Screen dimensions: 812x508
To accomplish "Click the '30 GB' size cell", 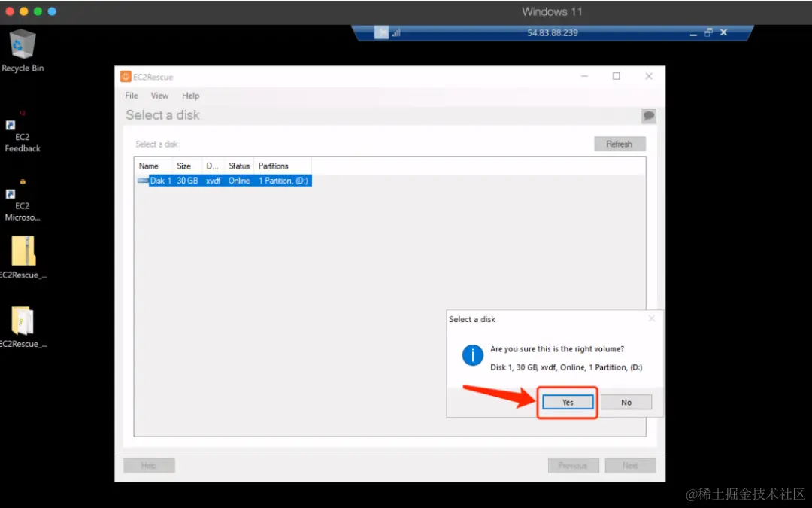I will [x=187, y=181].
